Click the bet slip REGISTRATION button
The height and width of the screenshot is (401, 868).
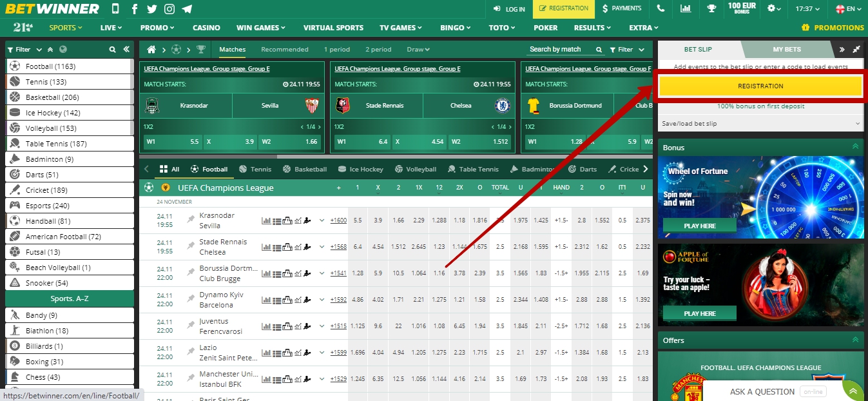tap(761, 86)
